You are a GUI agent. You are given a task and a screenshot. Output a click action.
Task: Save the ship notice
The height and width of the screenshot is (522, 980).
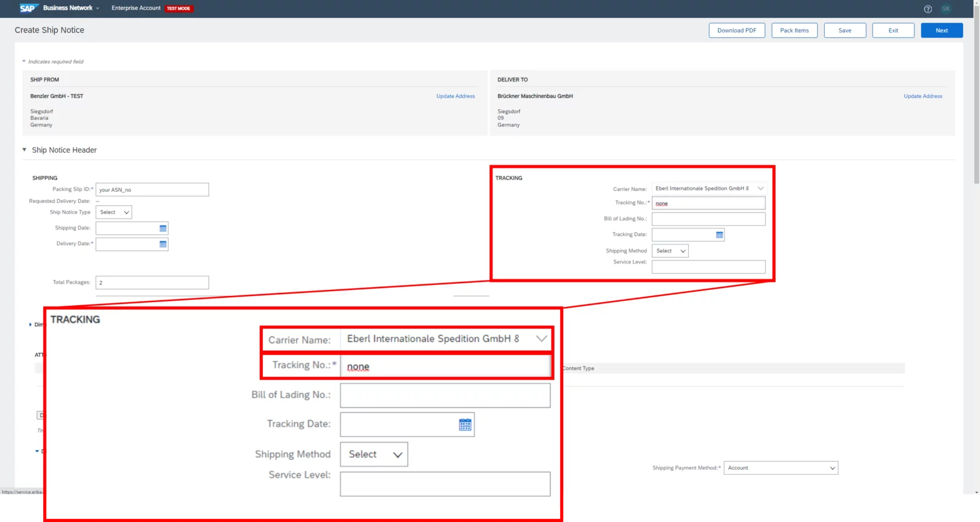pyautogui.click(x=845, y=30)
